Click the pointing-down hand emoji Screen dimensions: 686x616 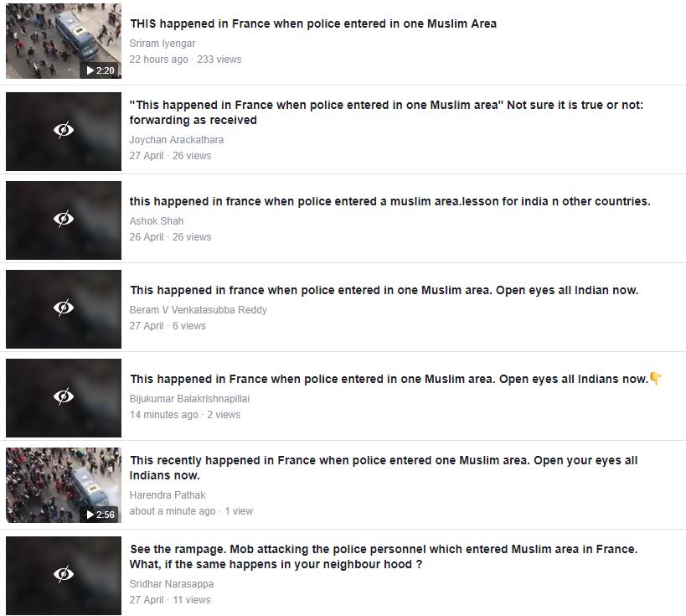(x=655, y=379)
